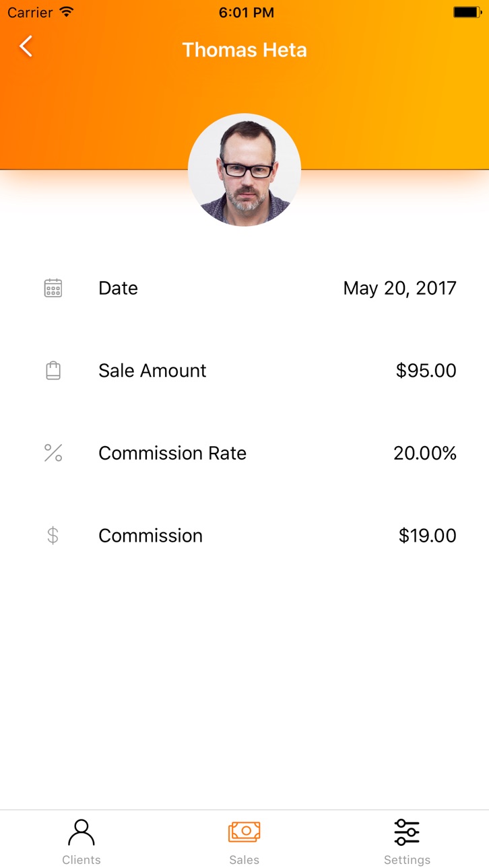Image resolution: width=489 pixels, height=868 pixels.
Task: Click the Sale Amount label
Action: point(152,371)
